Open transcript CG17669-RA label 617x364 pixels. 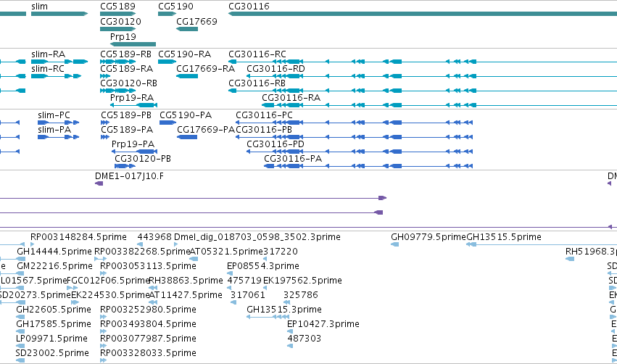point(205,68)
